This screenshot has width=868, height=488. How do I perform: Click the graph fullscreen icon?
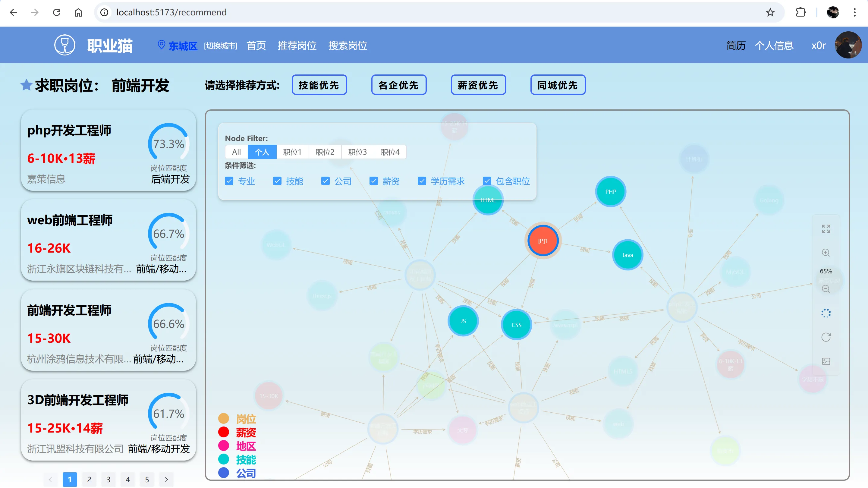click(x=826, y=229)
